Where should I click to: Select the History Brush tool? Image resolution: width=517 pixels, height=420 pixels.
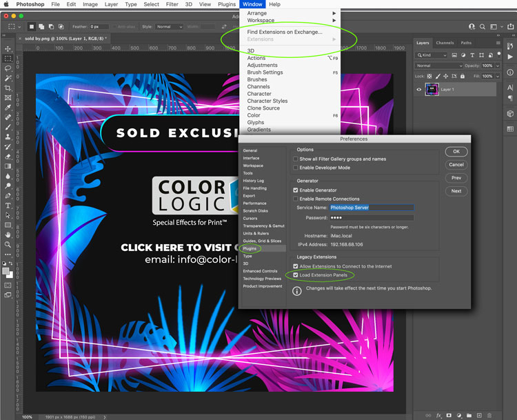(8, 146)
